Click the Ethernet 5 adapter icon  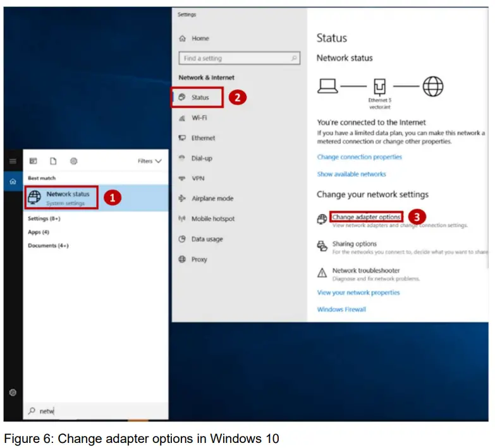click(379, 87)
